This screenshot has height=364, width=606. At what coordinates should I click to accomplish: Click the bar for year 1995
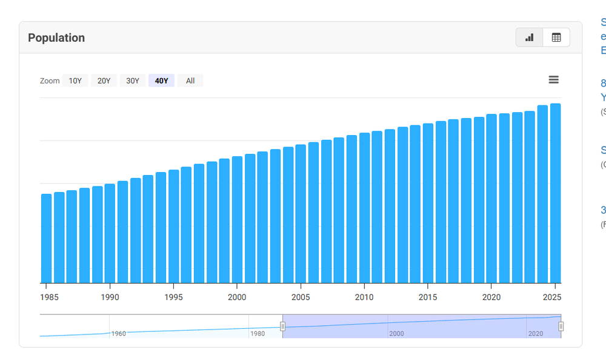pos(173,227)
